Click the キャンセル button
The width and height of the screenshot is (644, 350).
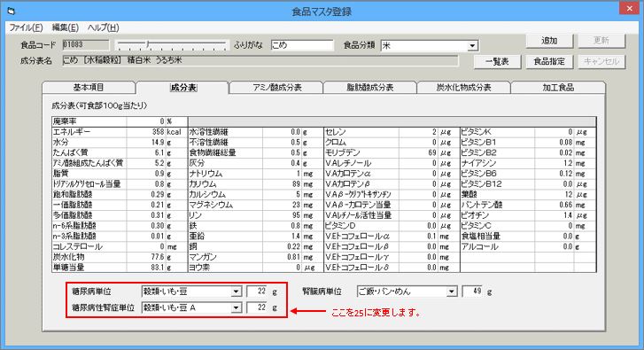601,62
